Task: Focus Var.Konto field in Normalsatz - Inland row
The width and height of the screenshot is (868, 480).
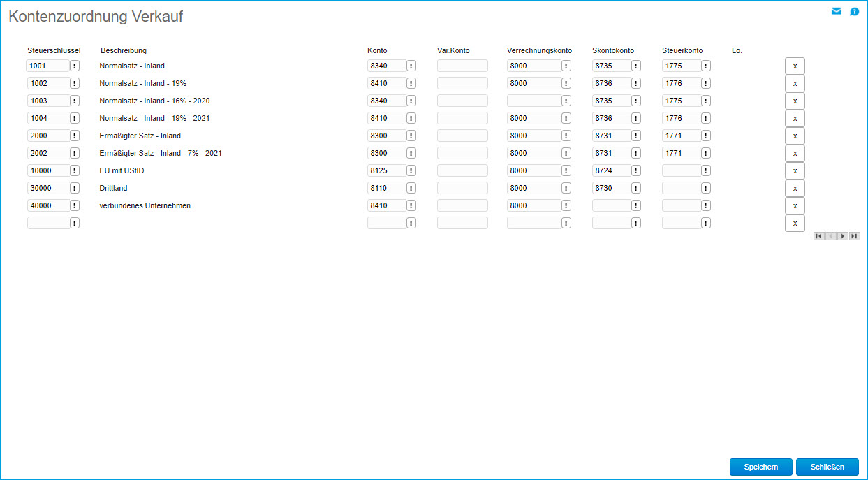Action: [462, 66]
